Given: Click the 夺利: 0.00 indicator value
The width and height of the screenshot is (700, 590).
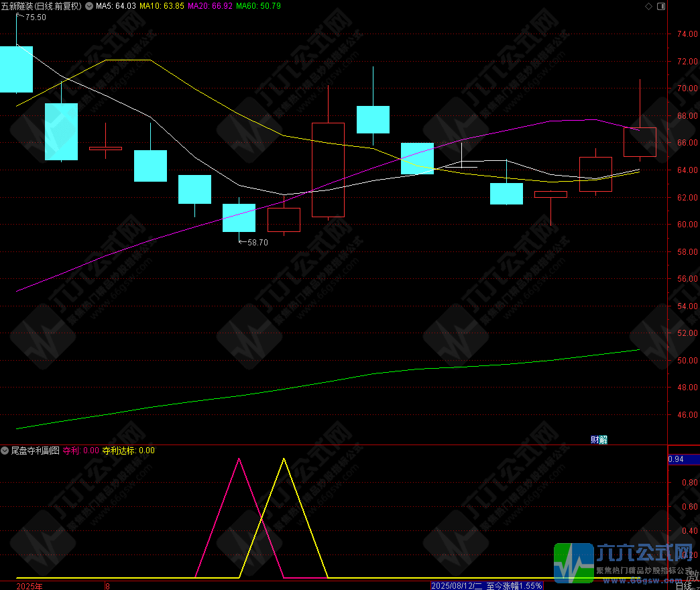Looking at the screenshot, I should 80,451.
